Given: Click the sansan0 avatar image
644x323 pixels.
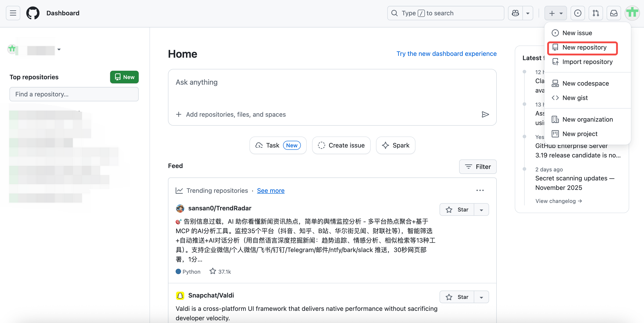Looking at the screenshot, I should tap(180, 208).
